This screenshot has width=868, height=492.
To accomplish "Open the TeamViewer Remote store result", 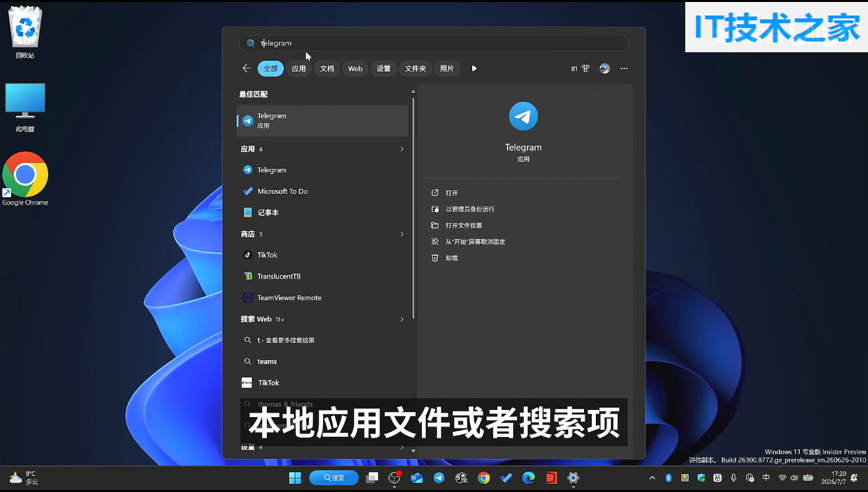I will 322,297.
